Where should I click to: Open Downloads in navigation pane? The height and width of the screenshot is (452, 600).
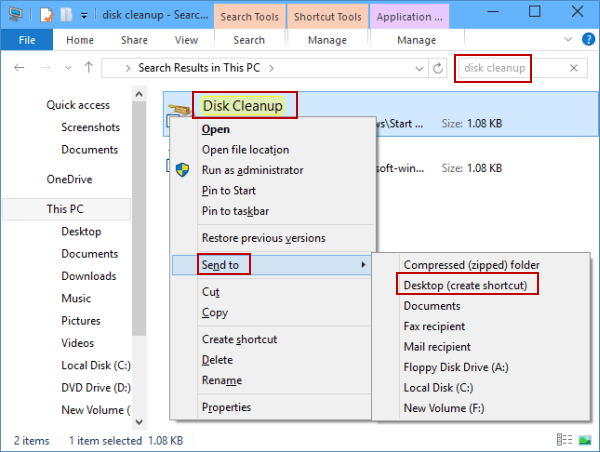[x=89, y=276]
